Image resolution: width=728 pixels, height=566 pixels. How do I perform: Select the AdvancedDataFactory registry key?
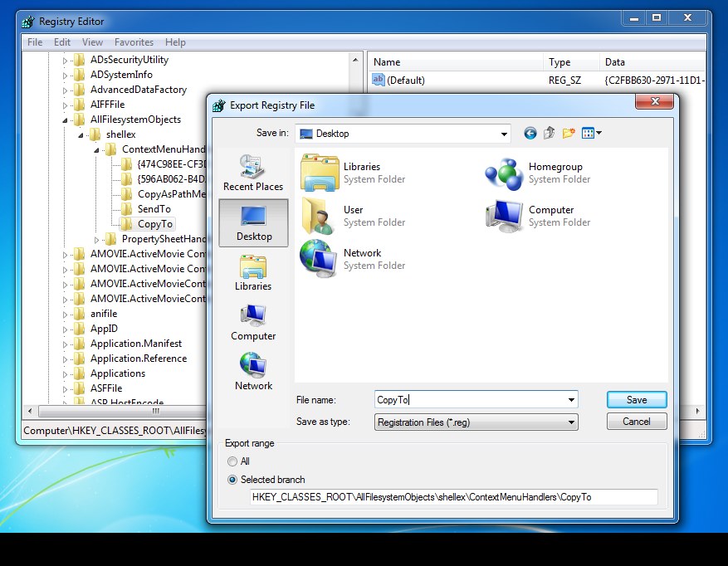tap(139, 90)
